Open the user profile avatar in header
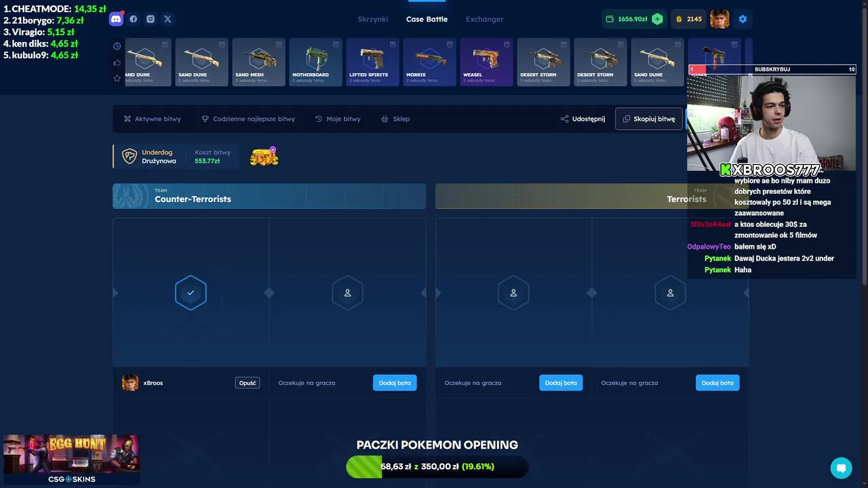Image resolution: width=868 pixels, height=488 pixels. tap(719, 19)
